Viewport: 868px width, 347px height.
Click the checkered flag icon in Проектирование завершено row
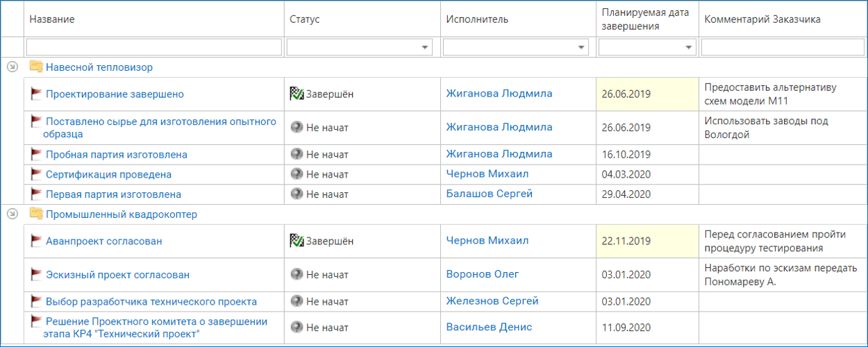tap(297, 94)
